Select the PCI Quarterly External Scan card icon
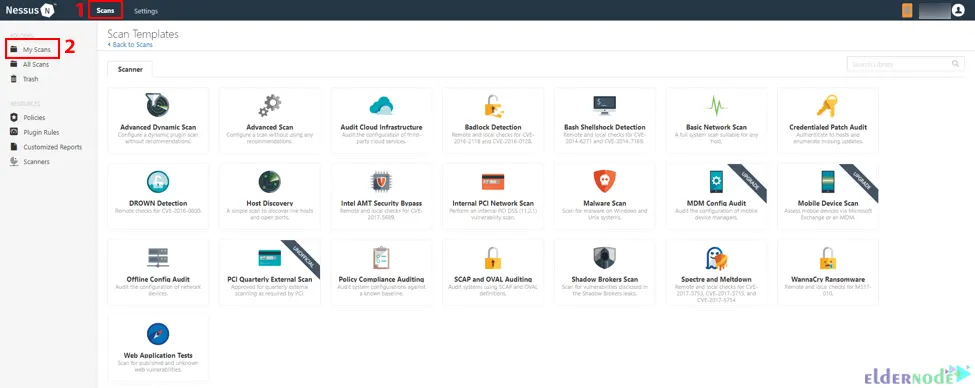Screen dimensions: 975x388 270,257
